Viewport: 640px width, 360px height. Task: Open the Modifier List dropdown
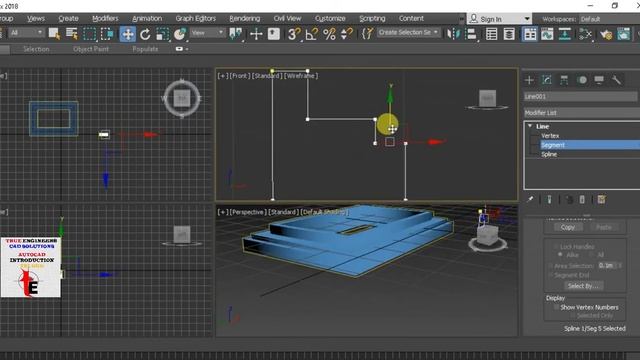582,113
